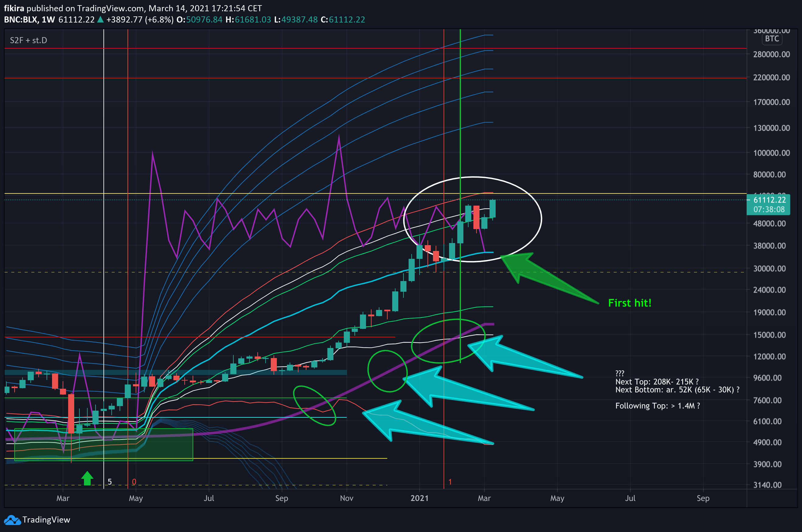Click the small green up-arrow marker at chart bottom

(x=87, y=478)
